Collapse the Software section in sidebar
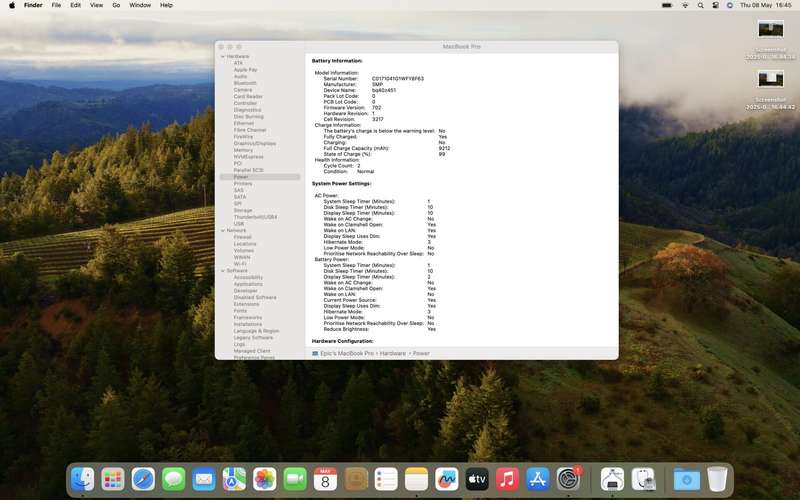Viewport: 800px width, 500px height. [x=223, y=271]
